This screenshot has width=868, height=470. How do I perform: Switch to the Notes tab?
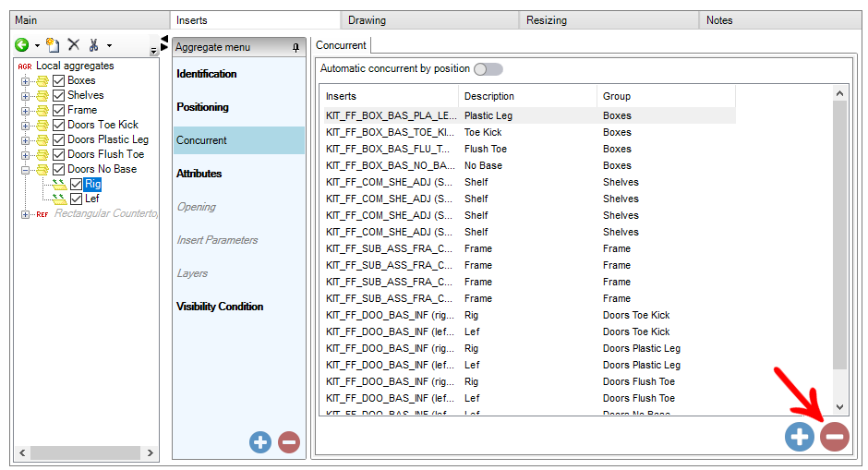click(780, 20)
